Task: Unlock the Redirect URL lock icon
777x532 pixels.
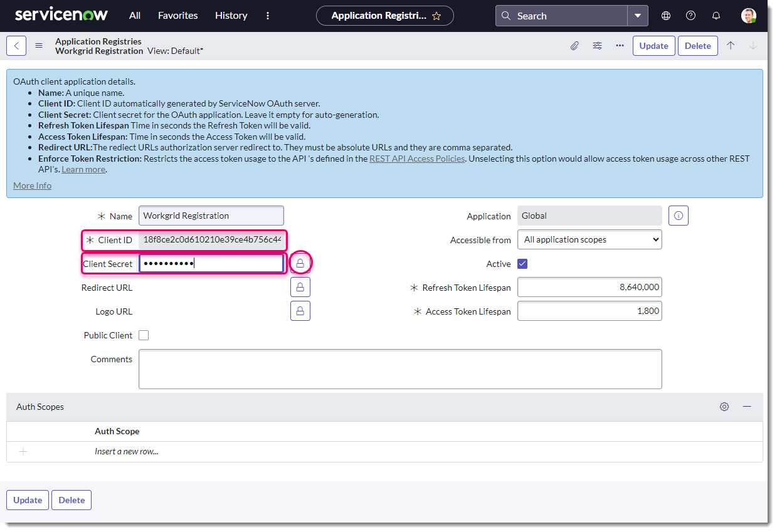Action: coord(300,286)
